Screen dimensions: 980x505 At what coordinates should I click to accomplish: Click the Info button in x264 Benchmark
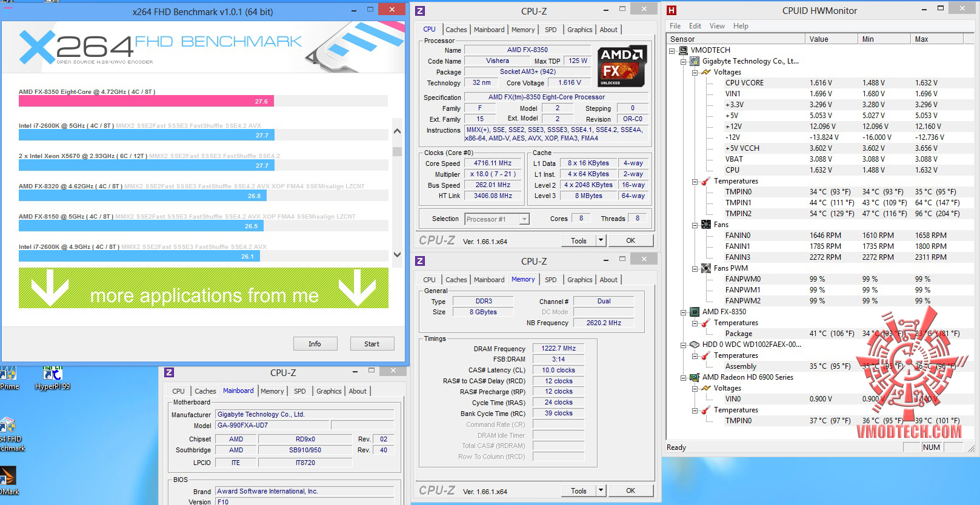coord(315,344)
